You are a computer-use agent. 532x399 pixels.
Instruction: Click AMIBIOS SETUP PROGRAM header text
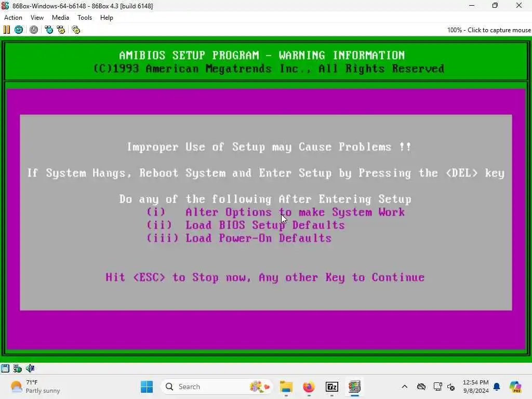pyautogui.click(x=189, y=55)
